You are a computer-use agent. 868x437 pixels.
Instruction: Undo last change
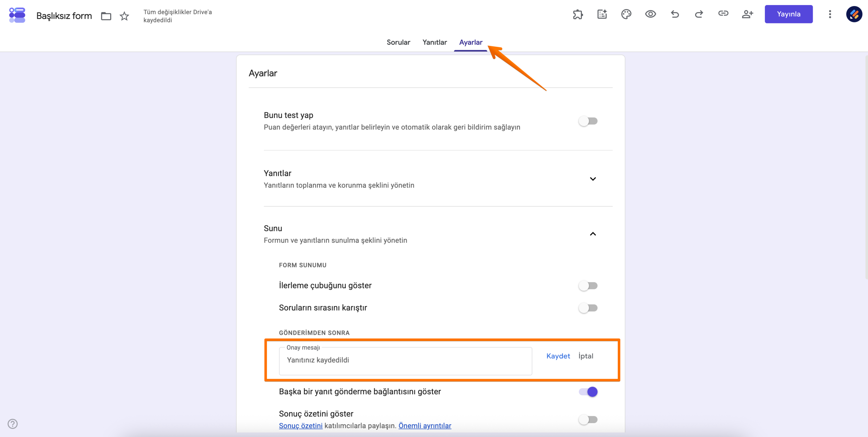coord(675,14)
